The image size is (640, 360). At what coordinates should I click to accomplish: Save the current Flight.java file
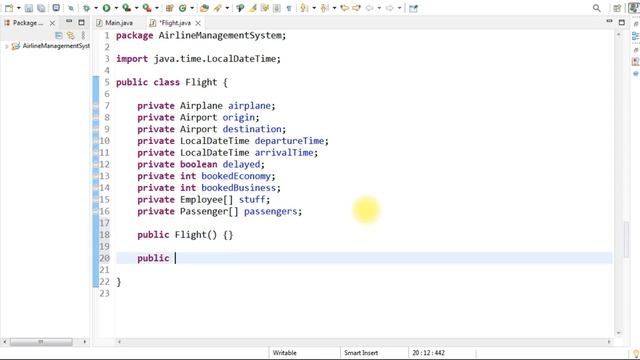29,8
